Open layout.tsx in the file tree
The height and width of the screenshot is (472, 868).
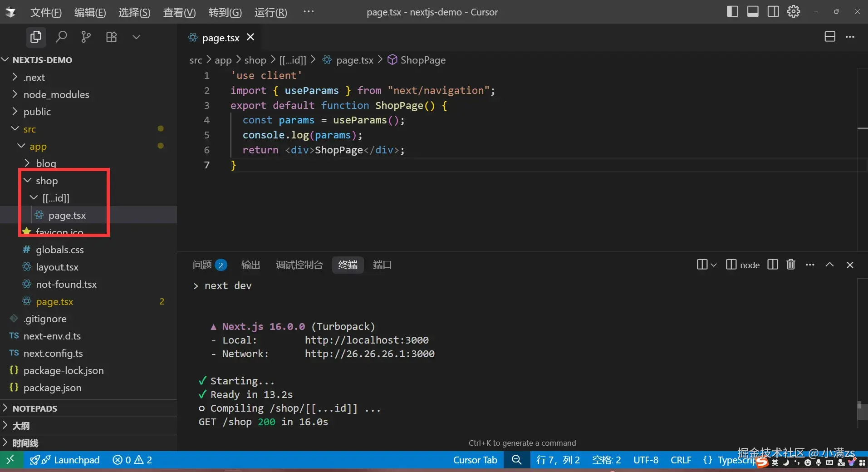(57, 267)
